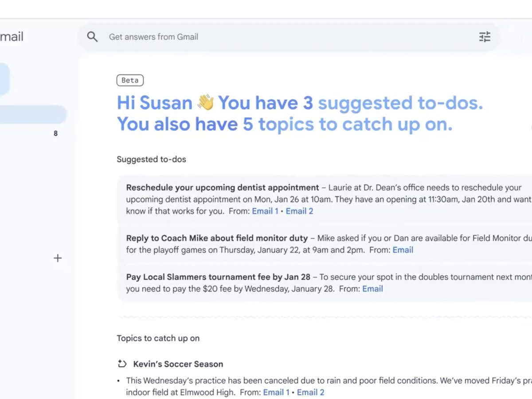Click the Beta badge above greeting
Image resolution: width=532 pixels, height=399 pixels.
pyautogui.click(x=130, y=80)
